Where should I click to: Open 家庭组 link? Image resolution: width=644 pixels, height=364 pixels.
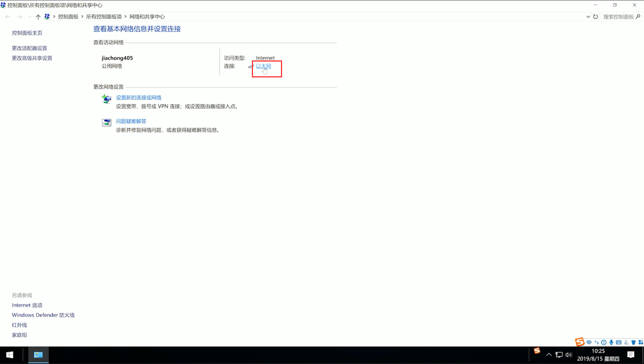point(19,335)
